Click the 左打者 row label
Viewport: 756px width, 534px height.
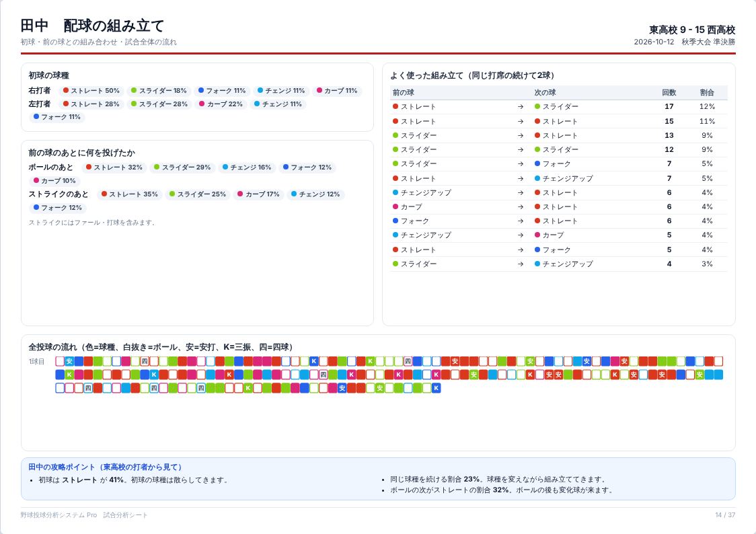click(40, 104)
